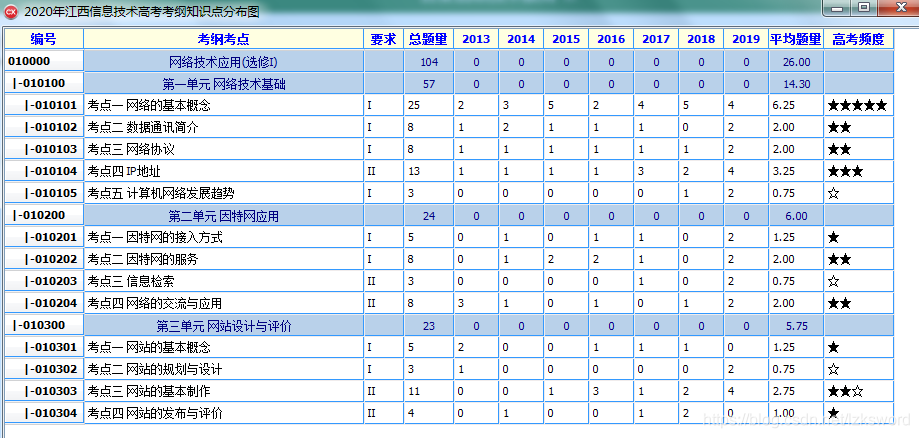Select tree row |-010105
Screen dimensions: 919x438
[x=44, y=193]
